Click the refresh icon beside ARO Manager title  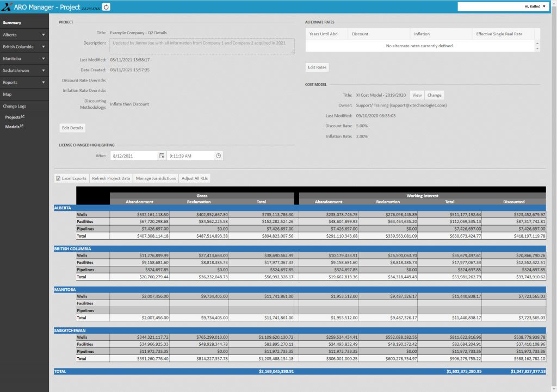coord(106,7)
